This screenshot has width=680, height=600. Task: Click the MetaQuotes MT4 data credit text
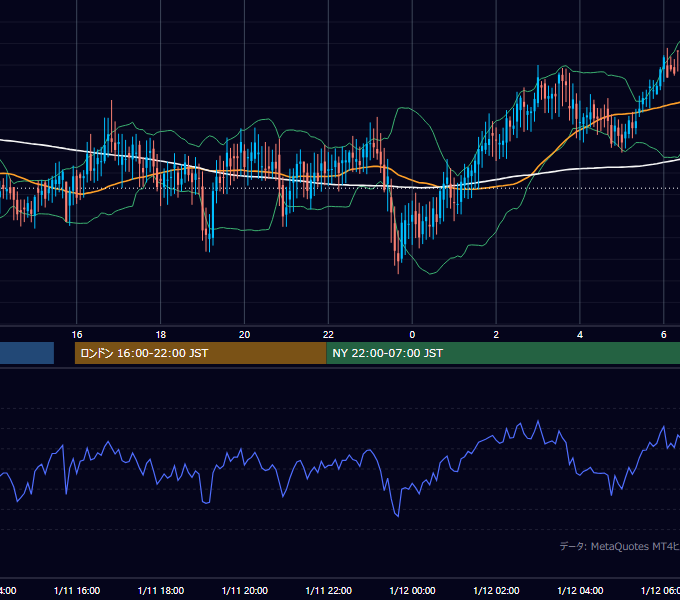(619, 547)
